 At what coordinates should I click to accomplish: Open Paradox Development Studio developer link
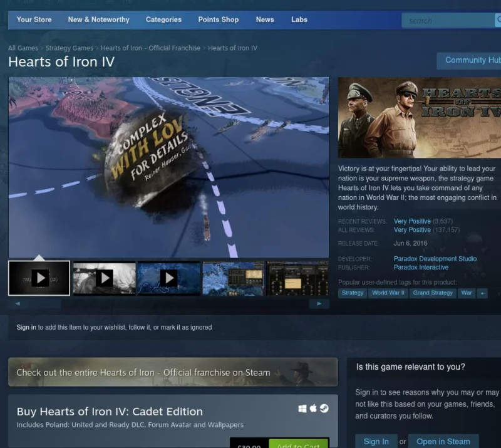pos(435,259)
